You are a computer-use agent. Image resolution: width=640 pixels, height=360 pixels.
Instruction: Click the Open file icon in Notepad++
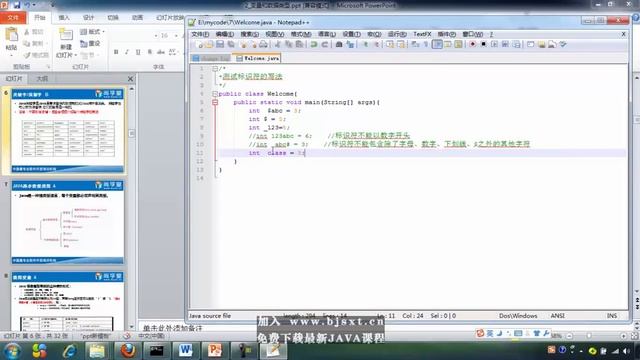pyautogui.click(x=209, y=44)
